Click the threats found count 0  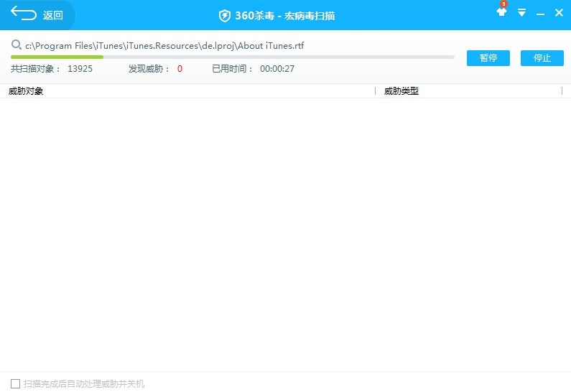pos(180,69)
